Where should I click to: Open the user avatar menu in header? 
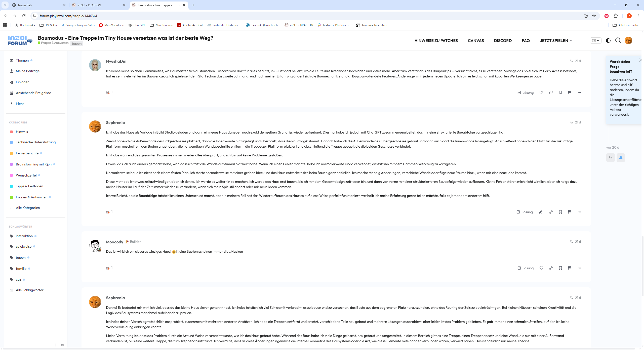coord(628,40)
